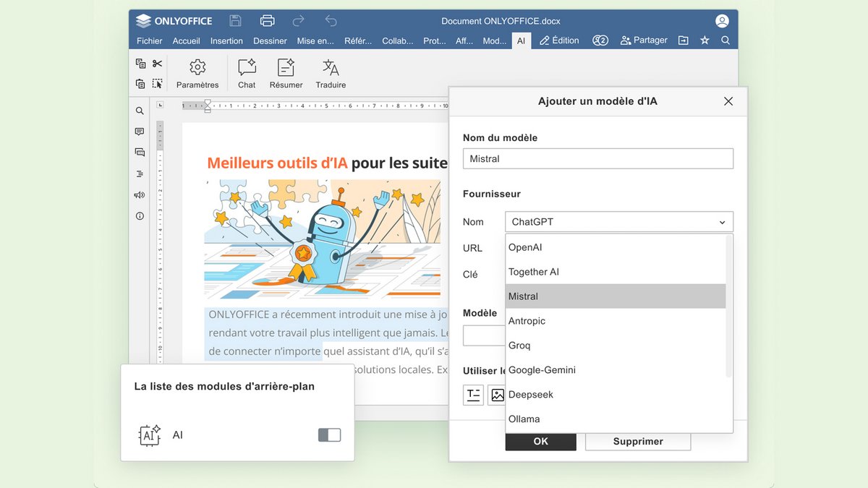
Task: Close the Ajouter un modèle d'IA dialog
Action: pyautogui.click(x=728, y=101)
